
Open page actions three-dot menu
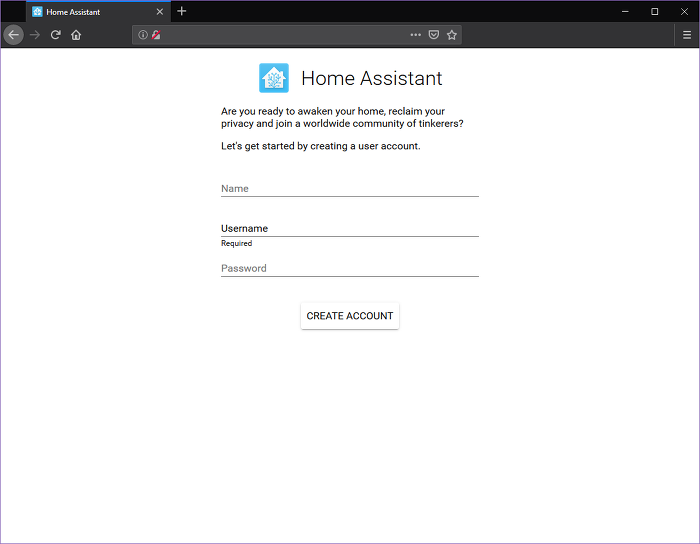416,35
